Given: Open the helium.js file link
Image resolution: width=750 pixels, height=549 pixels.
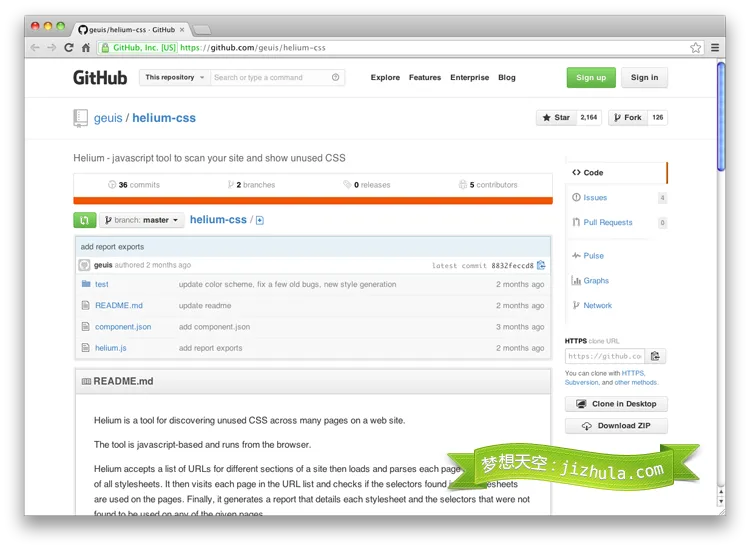Looking at the screenshot, I should (x=110, y=348).
